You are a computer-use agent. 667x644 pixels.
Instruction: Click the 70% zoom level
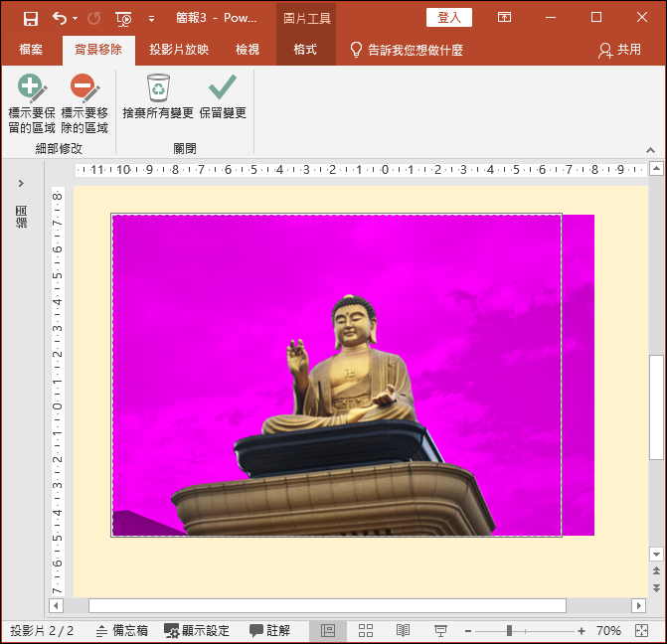[x=608, y=630]
